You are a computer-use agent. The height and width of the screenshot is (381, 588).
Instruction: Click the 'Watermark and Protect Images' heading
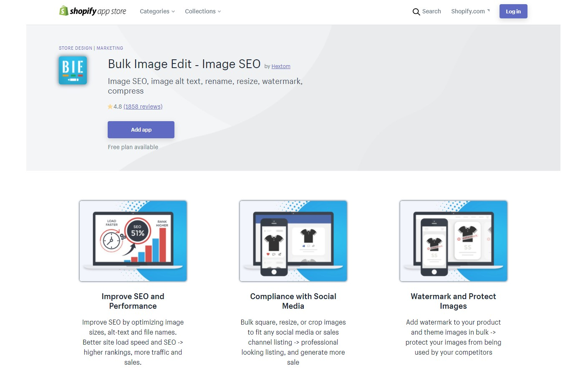pyautogui.click(x=454, y=301)
